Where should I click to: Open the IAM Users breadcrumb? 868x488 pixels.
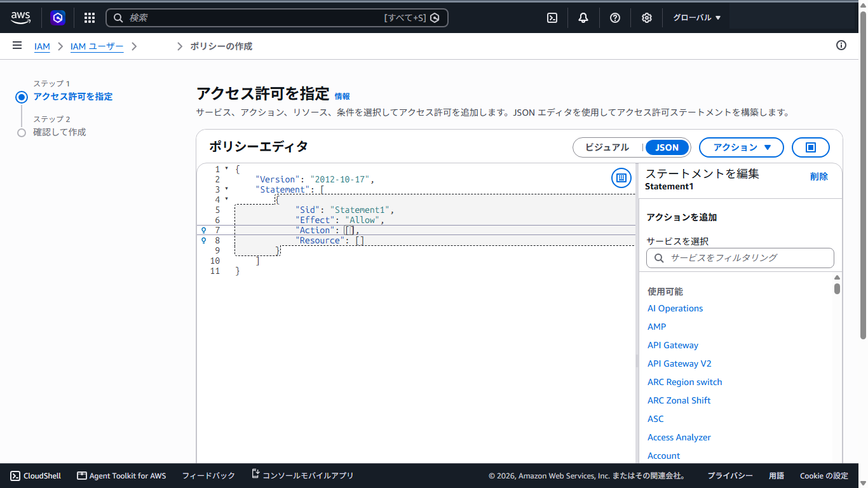point(97,46)
